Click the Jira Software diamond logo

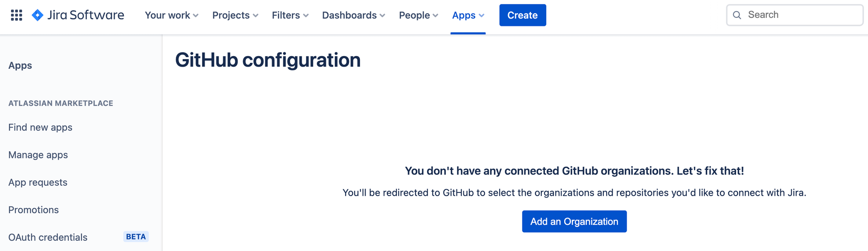[37, 15]
